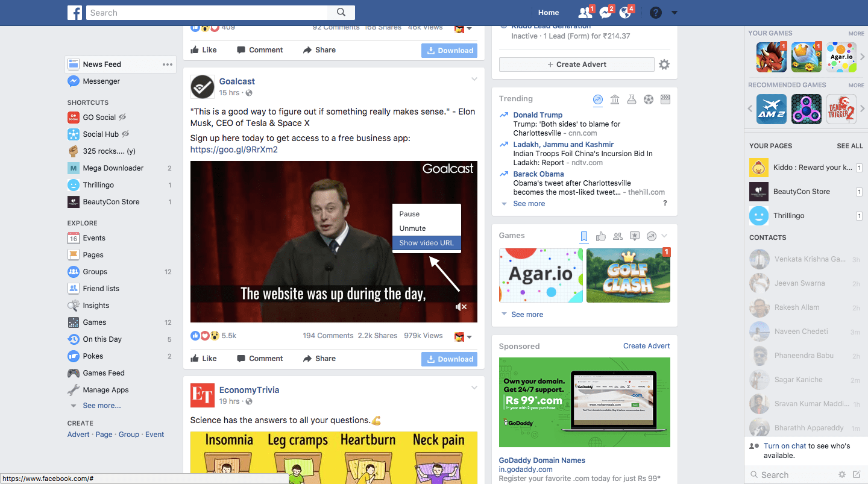Open Goalcast post options chevron
868x484 pixels.
[474, 80]
